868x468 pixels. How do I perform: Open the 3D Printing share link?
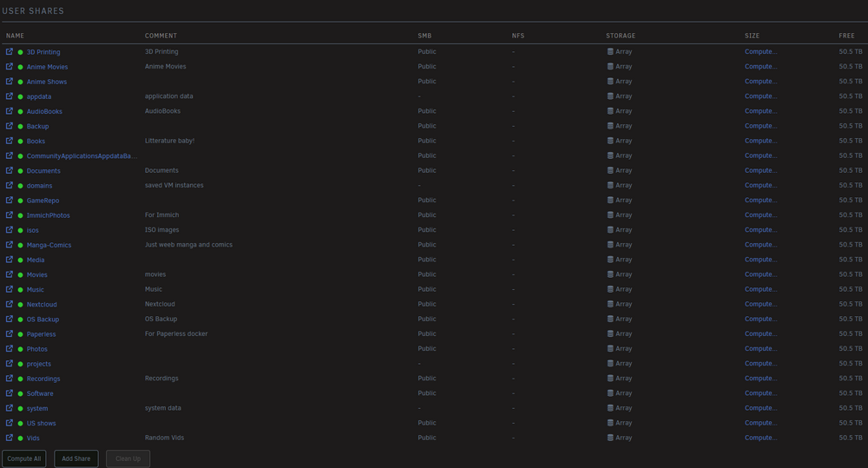(x=43, y=52)
